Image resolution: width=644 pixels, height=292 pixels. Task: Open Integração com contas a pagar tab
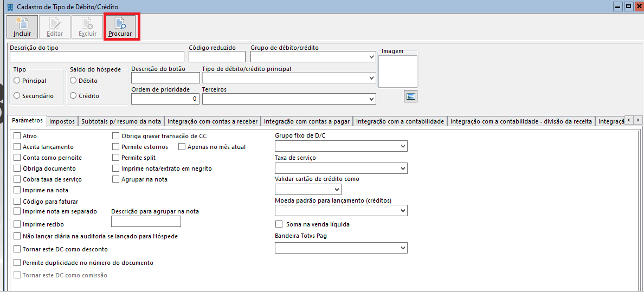(x=307, y=121)
